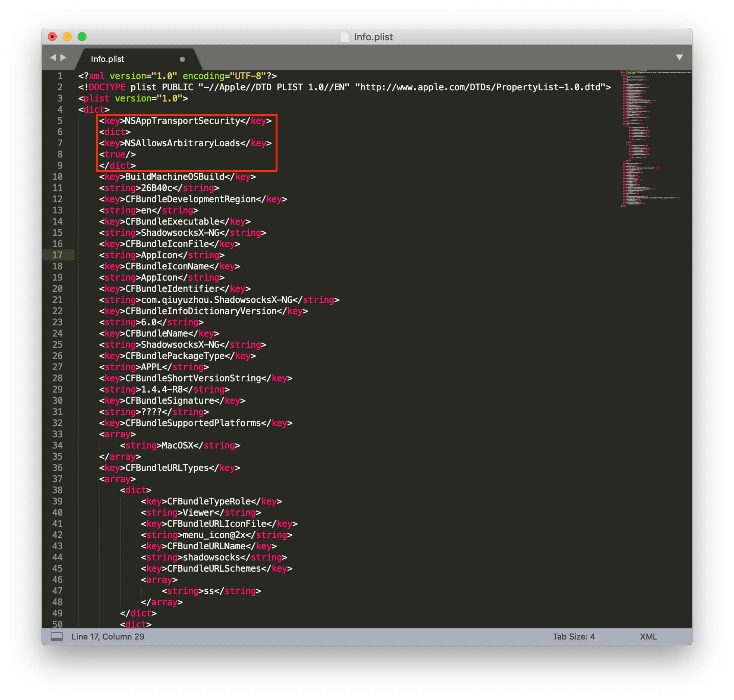The width and height of the screenshot is (734, 700).
Task: Click the apple.com PropertyList DTD URL
Action: [481, 87]
